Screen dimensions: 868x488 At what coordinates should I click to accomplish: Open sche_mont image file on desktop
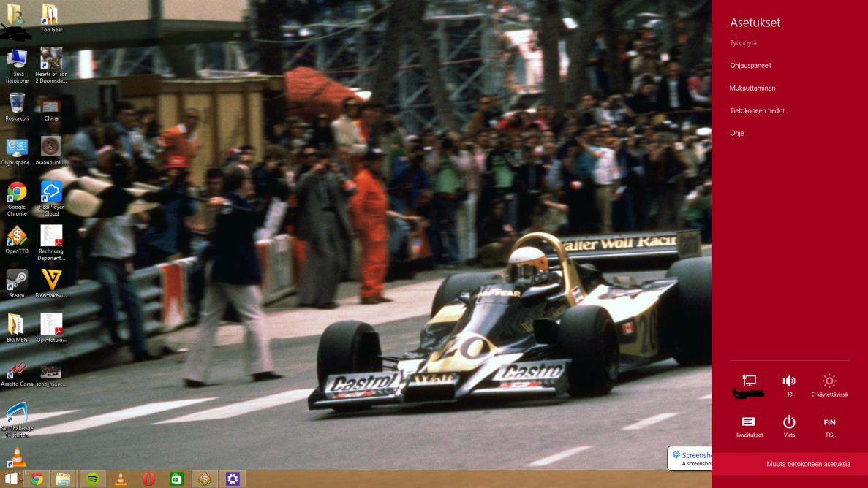point(51,375)
